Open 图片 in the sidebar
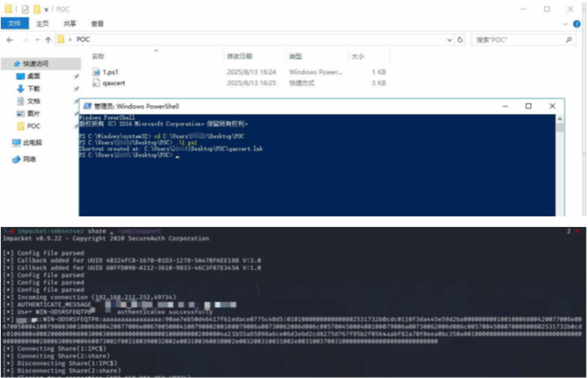Image resolution: width=588 pixels, height=378 pixels. click(x=34, y=114)
